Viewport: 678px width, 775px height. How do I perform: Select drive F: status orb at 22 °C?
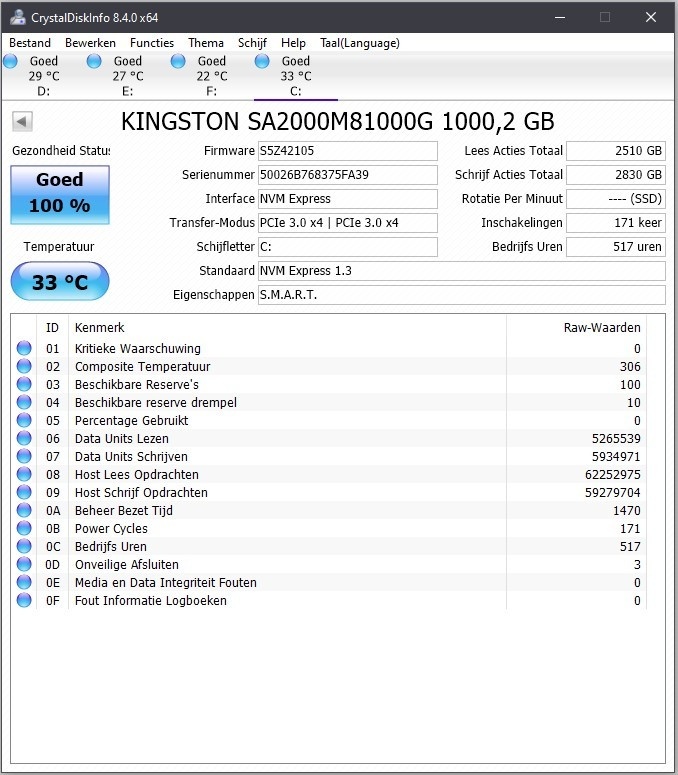point(178,61)
